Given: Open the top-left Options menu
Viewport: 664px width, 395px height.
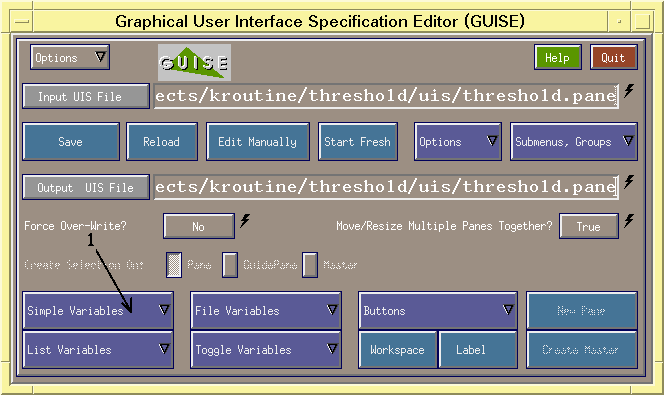Looking at the screenshot, I should coord(70,57).
